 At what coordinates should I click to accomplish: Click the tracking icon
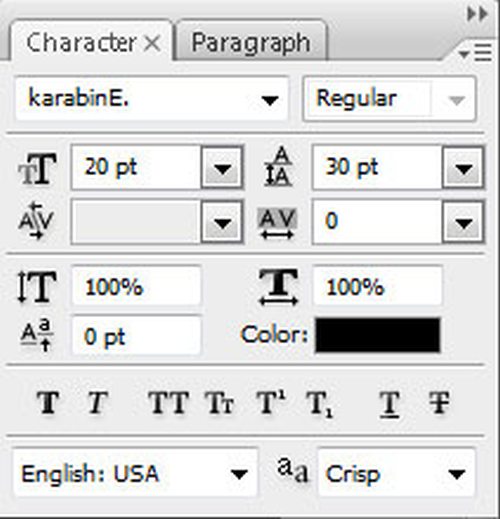tap(277, 223)
